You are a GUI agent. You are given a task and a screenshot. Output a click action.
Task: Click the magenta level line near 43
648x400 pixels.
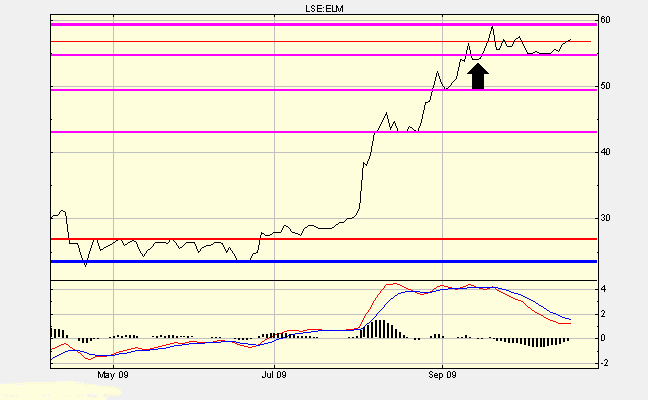pyautogui.click(x=324, y=132)
